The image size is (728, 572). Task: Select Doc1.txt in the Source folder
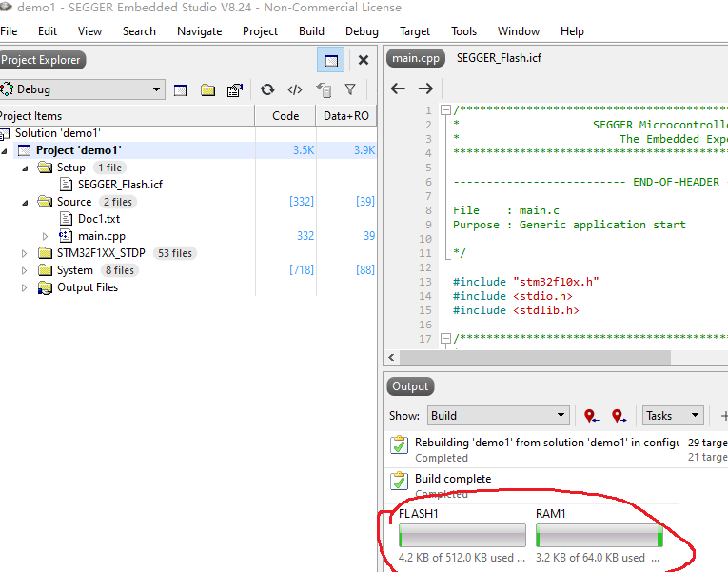click(x=99, y=219)
